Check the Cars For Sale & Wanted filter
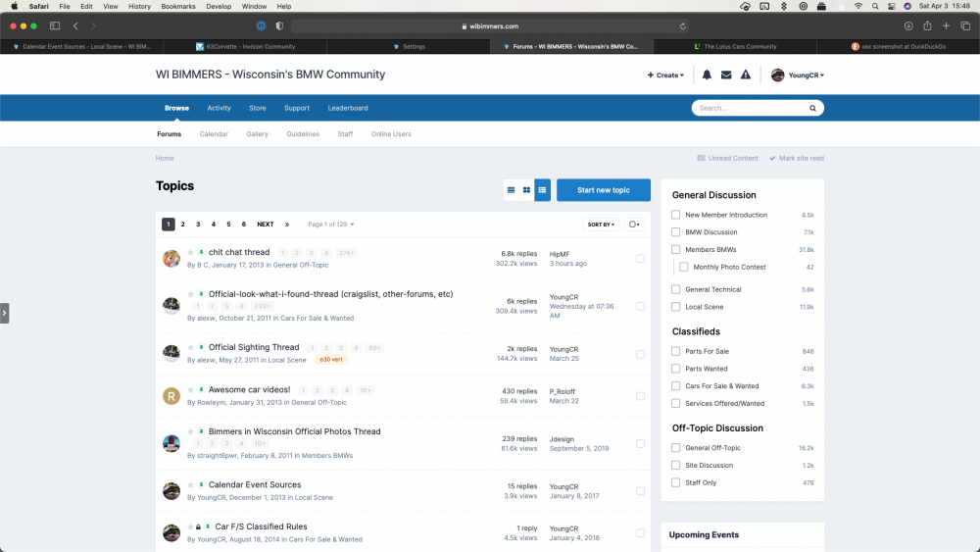This screenshot has height=552, width=980. (x=675, y=386)
